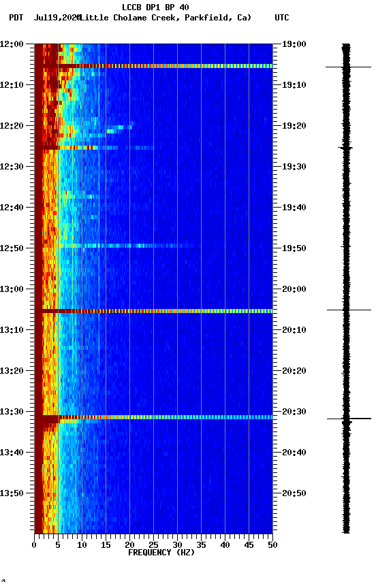Click the '13:30' PDT time label
Screen dimensions: 376x588
click(x=12, y=412)
